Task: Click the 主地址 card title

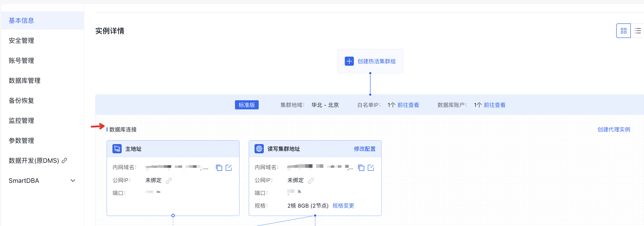Action: point(133,149)
